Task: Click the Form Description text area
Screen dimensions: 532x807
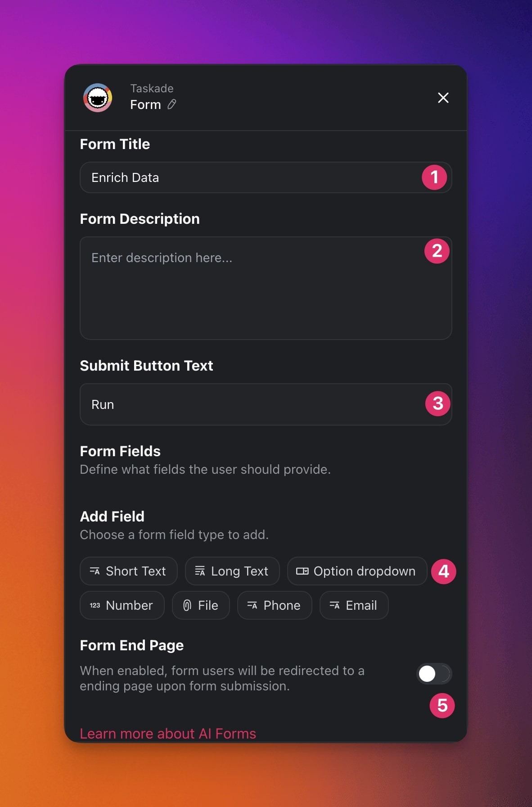Action: (x=266, y=288)
